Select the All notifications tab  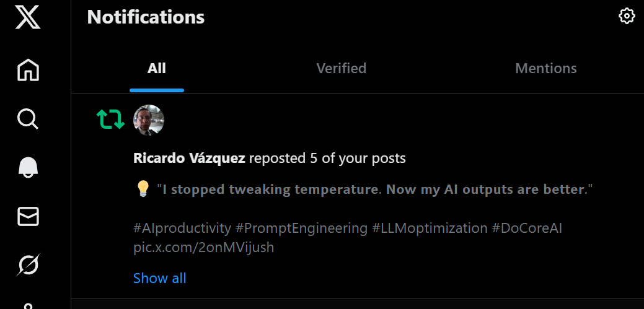tap(156, 68)
